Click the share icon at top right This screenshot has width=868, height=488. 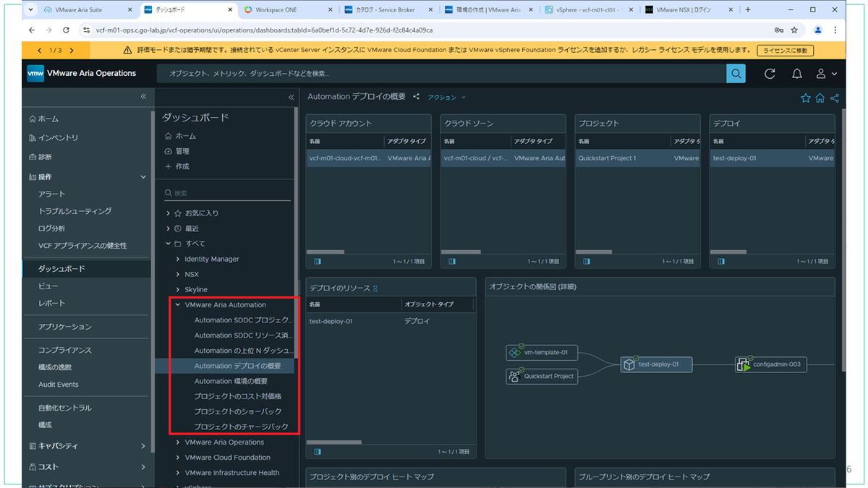[835, 98]
